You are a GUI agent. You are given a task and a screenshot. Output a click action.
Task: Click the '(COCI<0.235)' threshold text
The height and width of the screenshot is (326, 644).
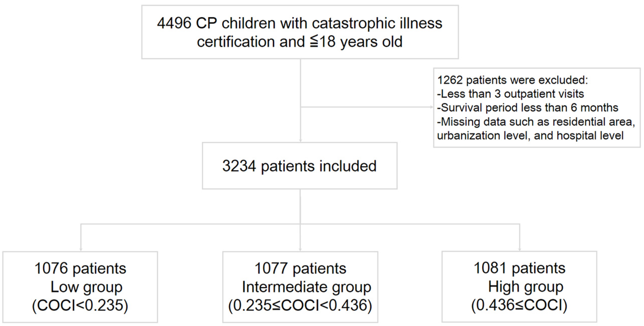coord(80,305)
